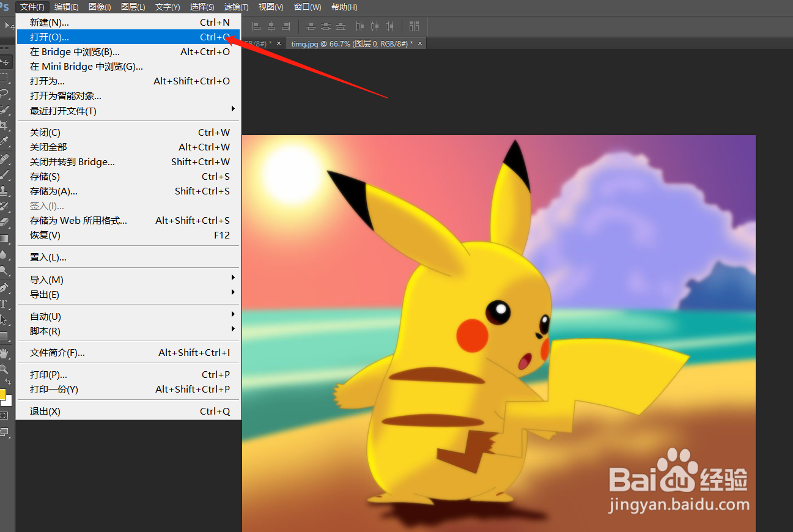This screenshot has height=532, width=793.
Task: Choose 恢复(V) menu entry
Action: click(129, 235)
